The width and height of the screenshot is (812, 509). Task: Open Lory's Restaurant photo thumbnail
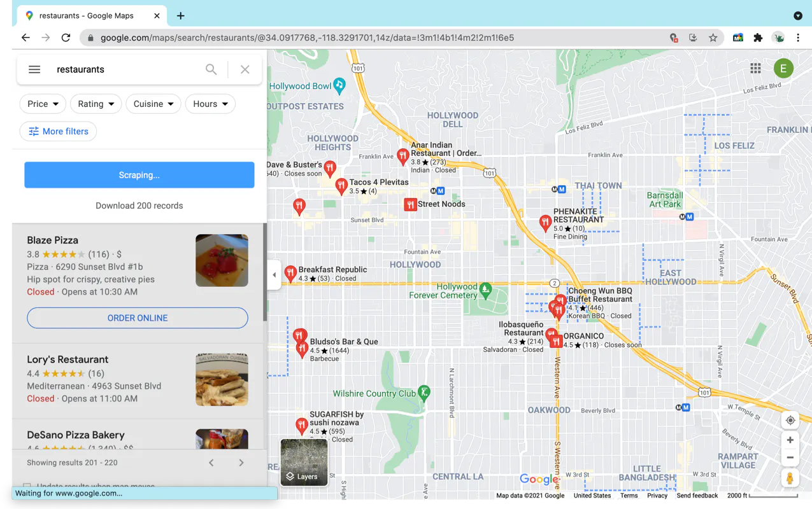(222, 380)
